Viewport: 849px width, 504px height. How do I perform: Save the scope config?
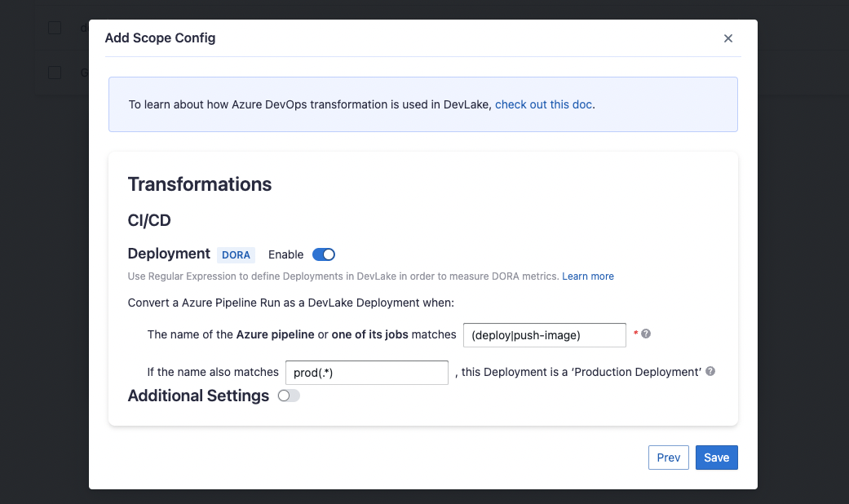click(x=716, y=458)
